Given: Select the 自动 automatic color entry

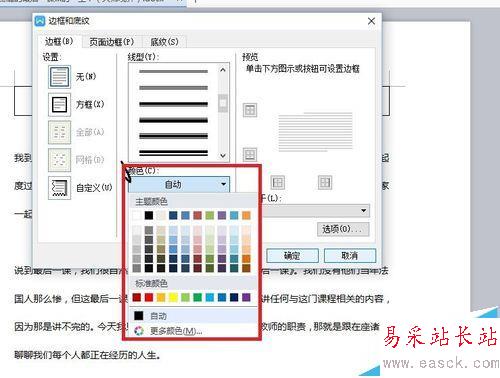Looking at the screenshot, I should click(193, 316).
